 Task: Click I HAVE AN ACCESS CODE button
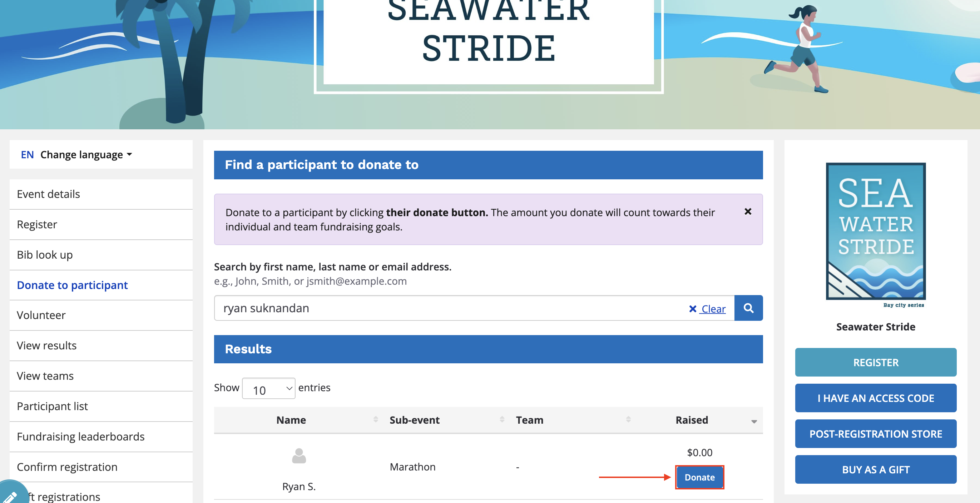click(875, 398)
